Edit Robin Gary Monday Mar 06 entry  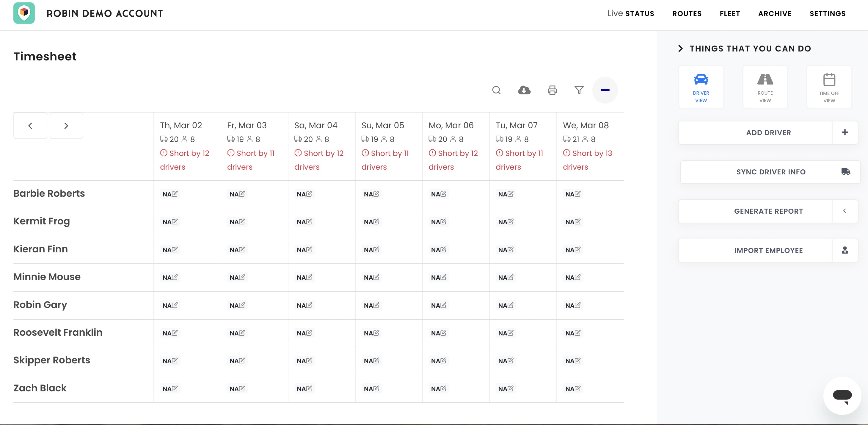point(443,305)
